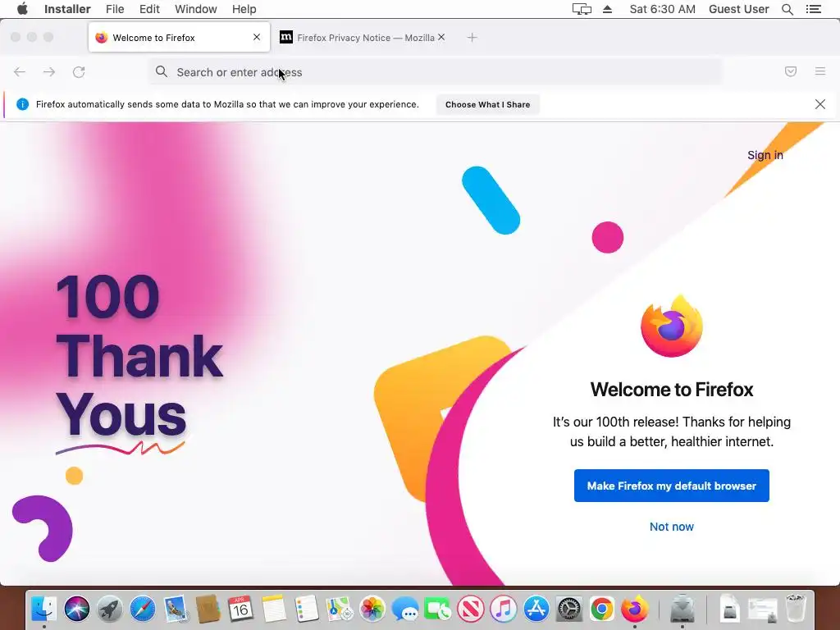Open Calendar showing 16 in Dock
840x630 pixels.
click(241, 609)
